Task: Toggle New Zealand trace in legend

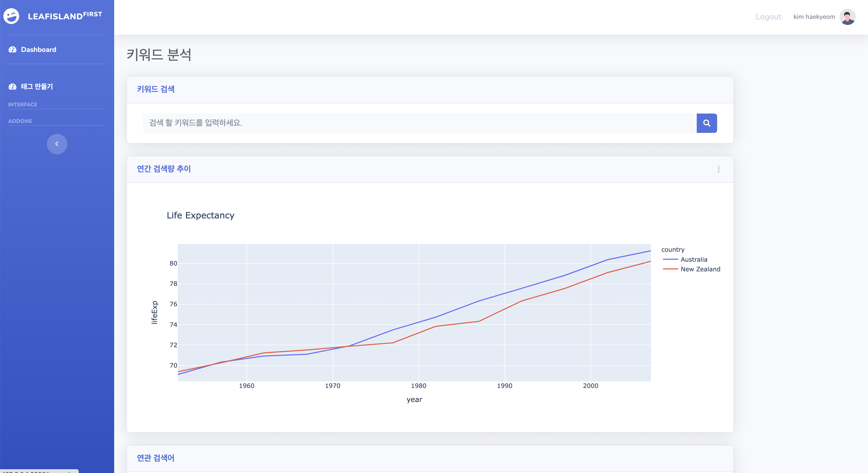Action: coord(700,269)
